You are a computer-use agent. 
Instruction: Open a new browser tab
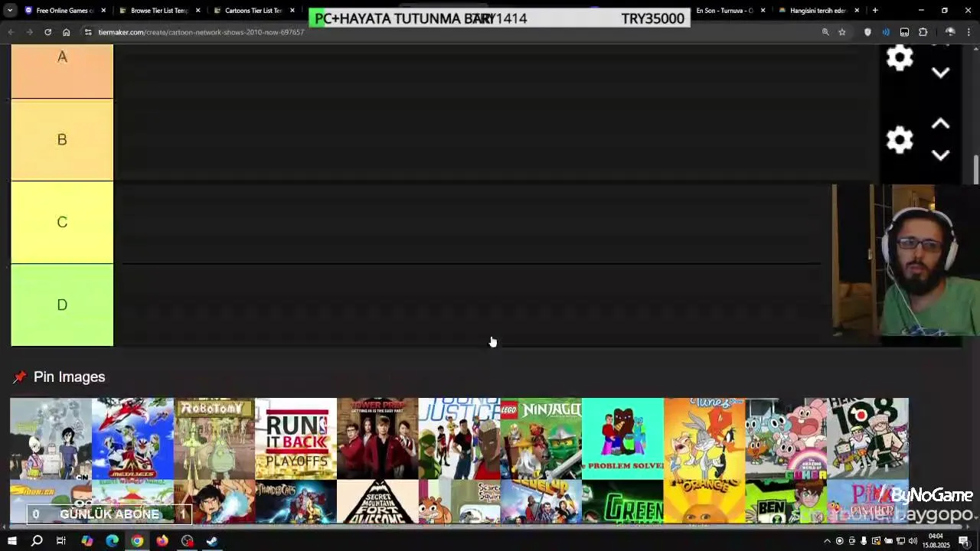point(875,11)
